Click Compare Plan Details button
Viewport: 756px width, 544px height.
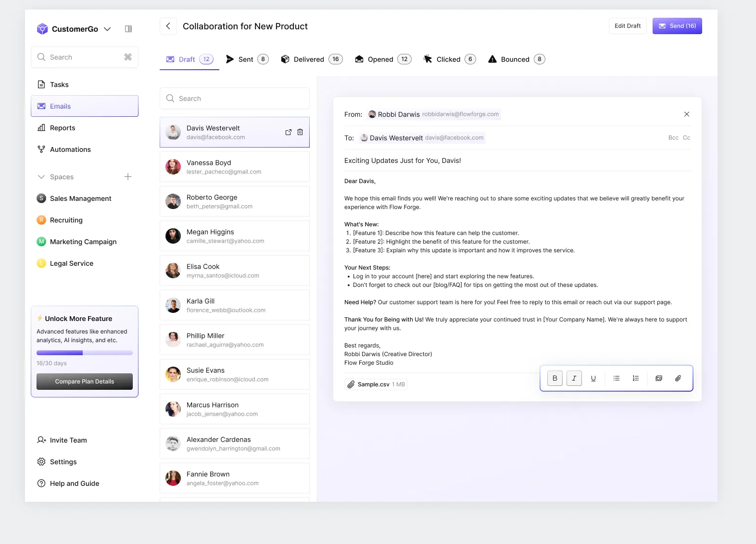(x=85, y=382)
